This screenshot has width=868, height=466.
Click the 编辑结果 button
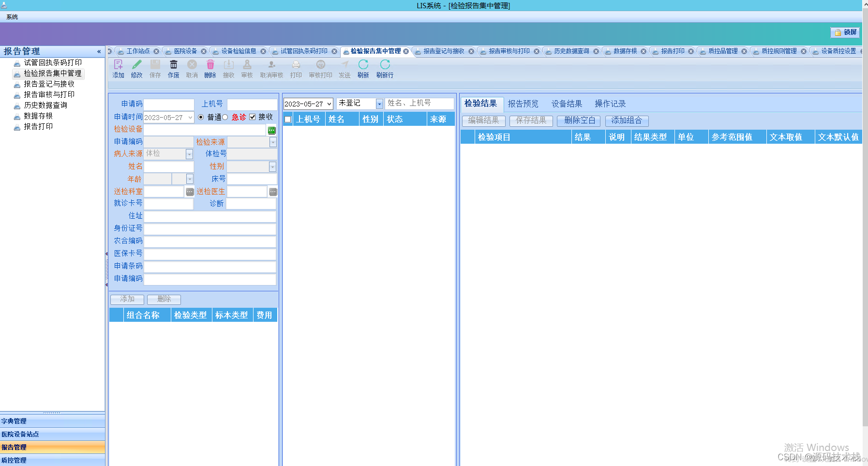click(x=483, y=120)
